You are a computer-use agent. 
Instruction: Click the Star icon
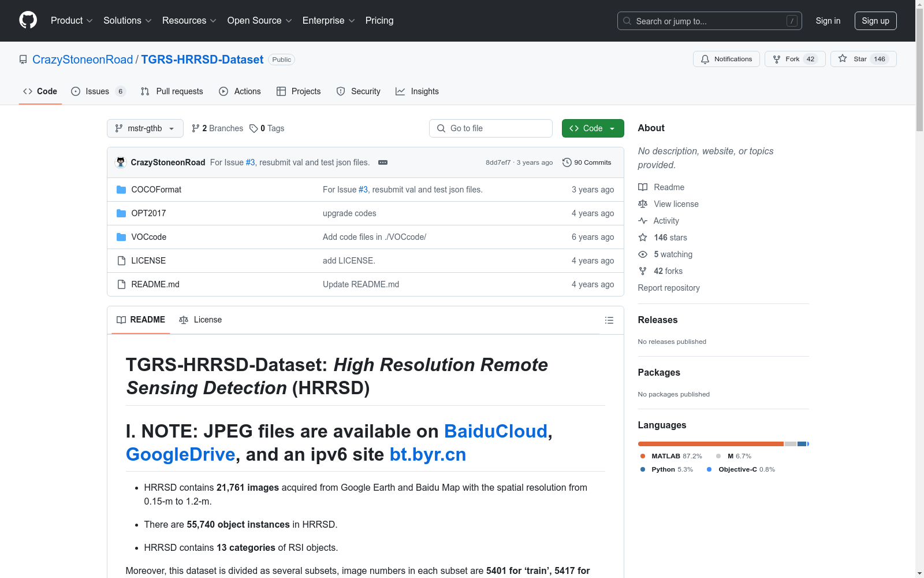click(843, 59)
